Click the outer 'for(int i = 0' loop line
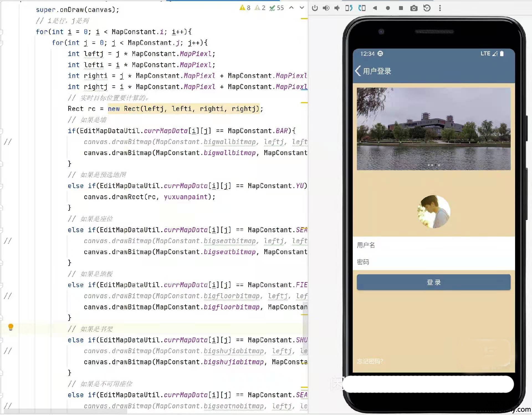The height and width of the screenshot is (415, 532). pos(114,32)
